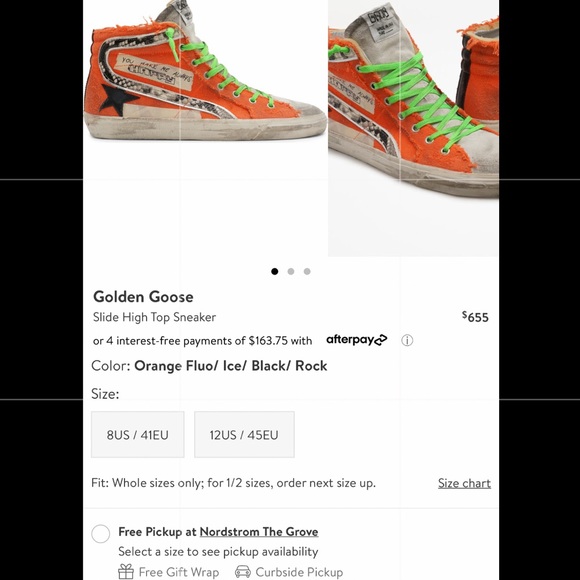Click the Afterpay info icon
This screenshot has width=580, height=580.
407,340
